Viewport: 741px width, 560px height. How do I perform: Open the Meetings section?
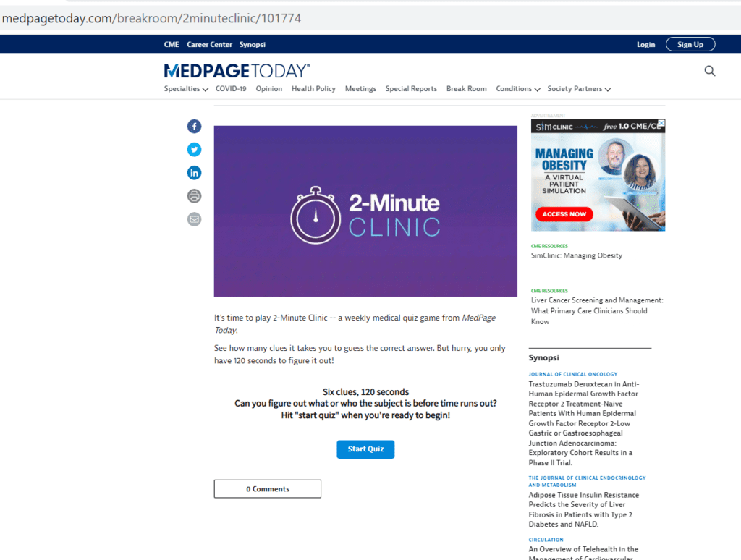point(360,89)
